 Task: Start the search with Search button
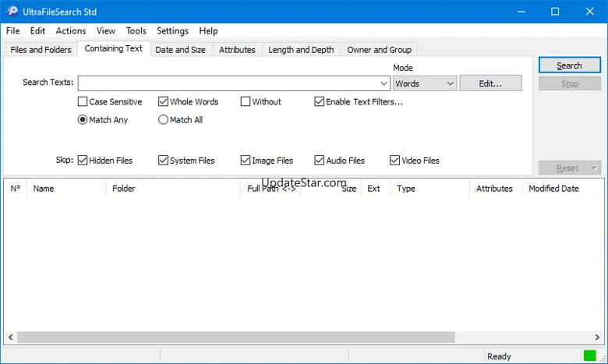(x=569, y=65)
